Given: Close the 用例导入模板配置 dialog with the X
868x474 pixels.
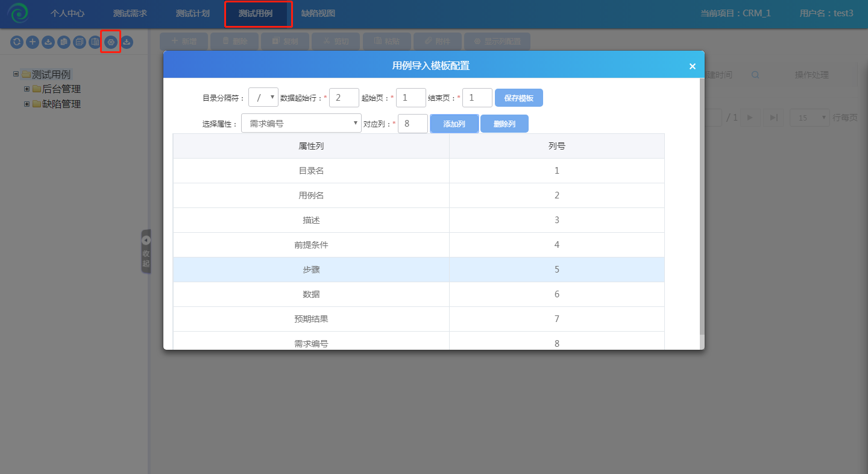Looking at the screenshot, I should [x=692, y=66].
